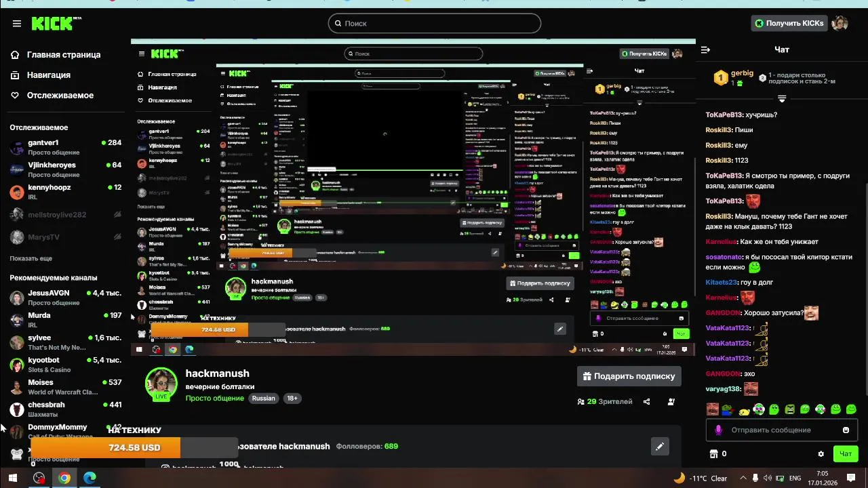Click the Отправить сообщение chat input
The image size is (868, 488).
[x=781, y=430]
